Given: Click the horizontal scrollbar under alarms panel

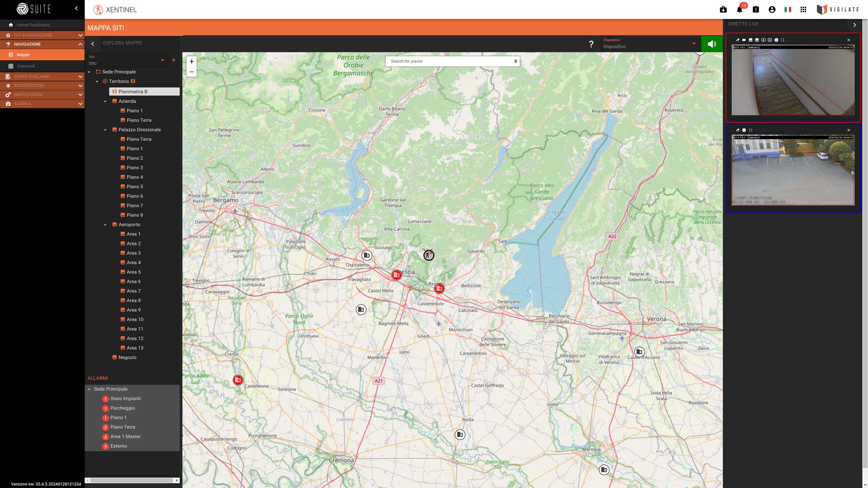Looking at the screenshot, I should pyautogui.click(x=132, y=480).
